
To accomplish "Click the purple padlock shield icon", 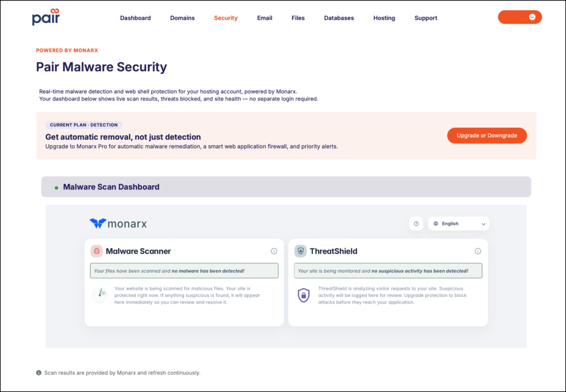I will [303, 295].
